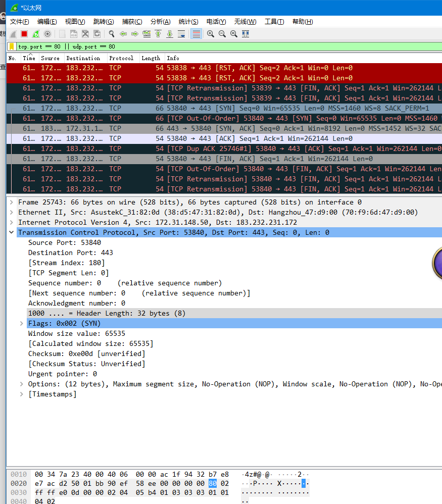Click the display filter input field

pos(229,46)
